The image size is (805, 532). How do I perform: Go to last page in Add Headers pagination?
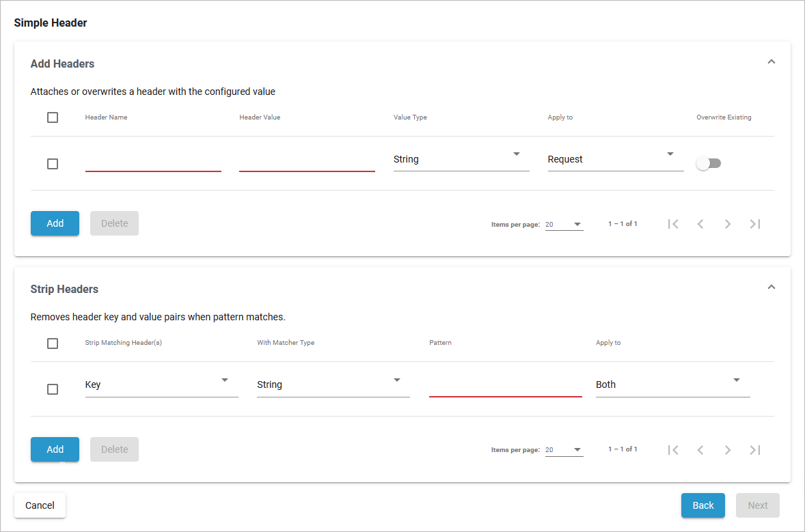click(754, 223)
